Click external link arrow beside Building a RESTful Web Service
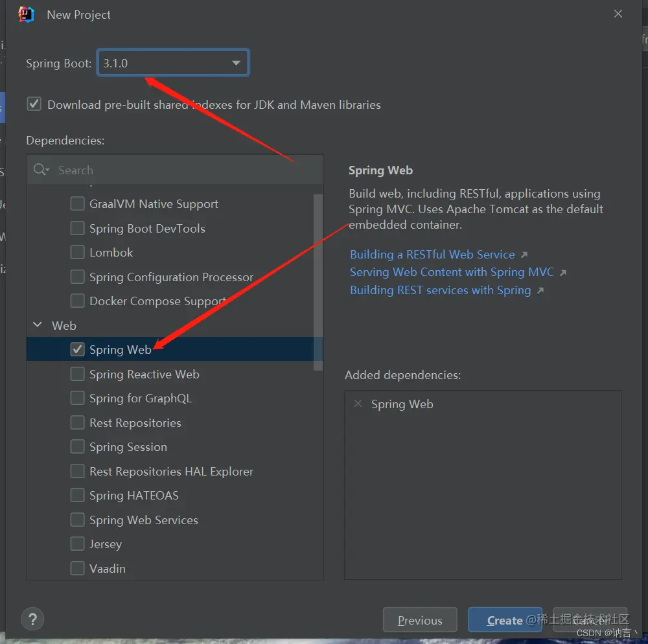Viewport: 648px width, 644px height. click(524, 255)
